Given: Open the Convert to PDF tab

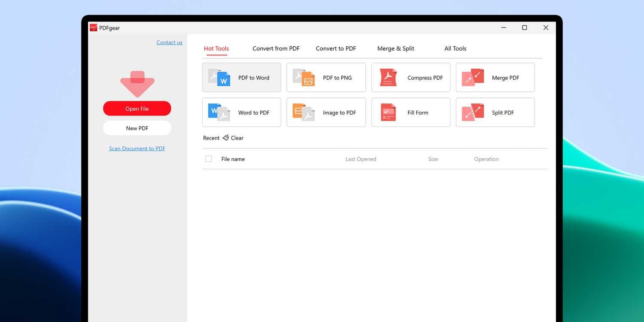Looking at the screenshot, I should tap(335, 48).
